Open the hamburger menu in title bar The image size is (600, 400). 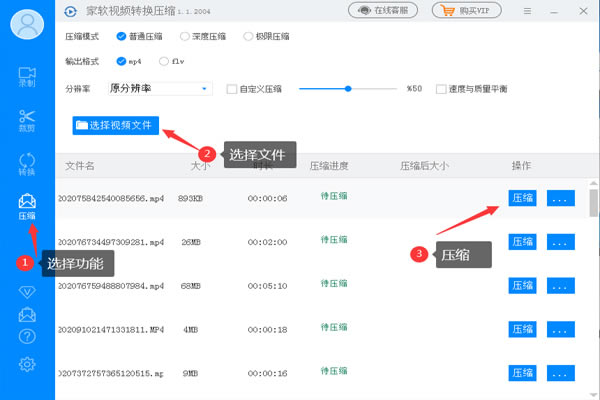528,11
